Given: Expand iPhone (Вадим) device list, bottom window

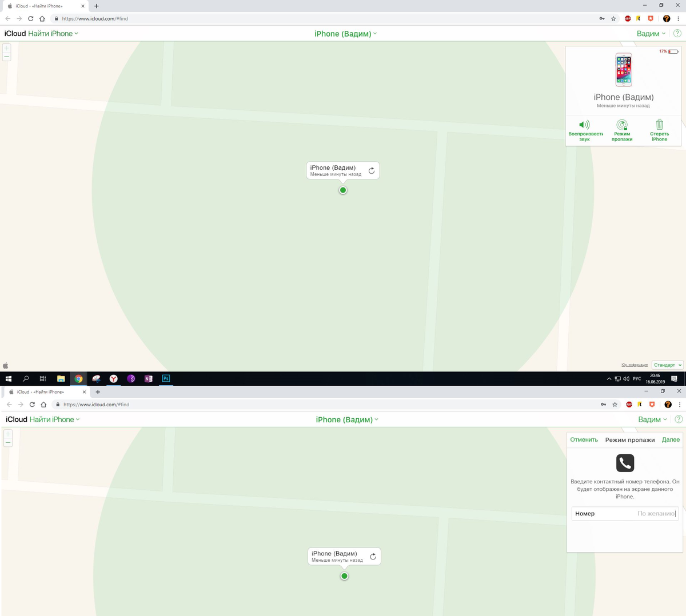Looking at the screenshot, I should 346,419.
